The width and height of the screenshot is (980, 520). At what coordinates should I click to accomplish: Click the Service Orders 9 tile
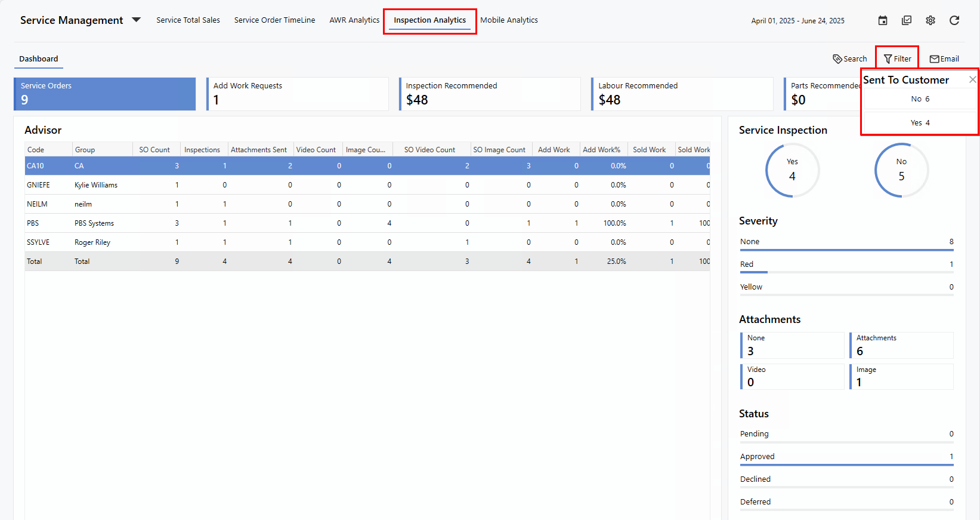point(105,94)
